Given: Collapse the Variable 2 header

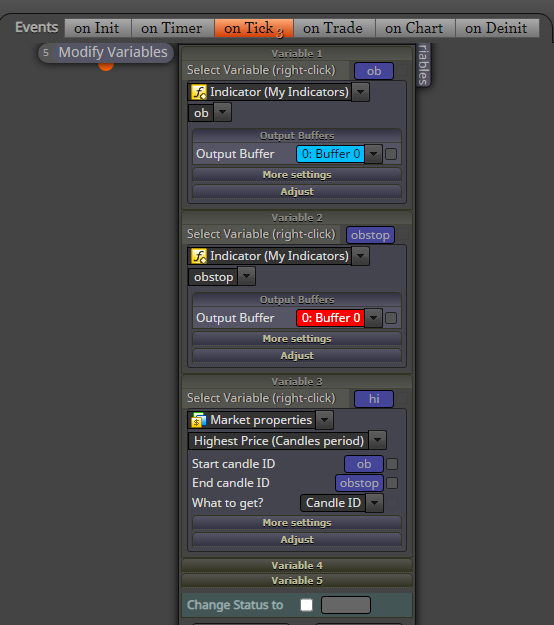Looking at the screenshot, I should pos(297,218).
